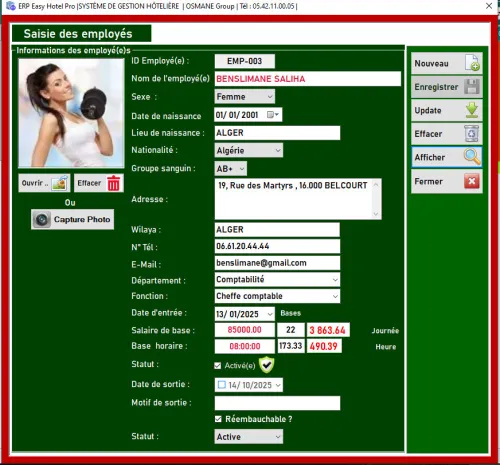
Task: Click the Update button
Action: click(447, 110)
